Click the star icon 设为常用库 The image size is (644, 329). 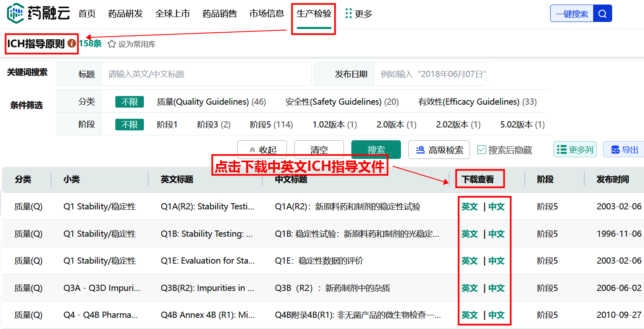tap(112, 44)
